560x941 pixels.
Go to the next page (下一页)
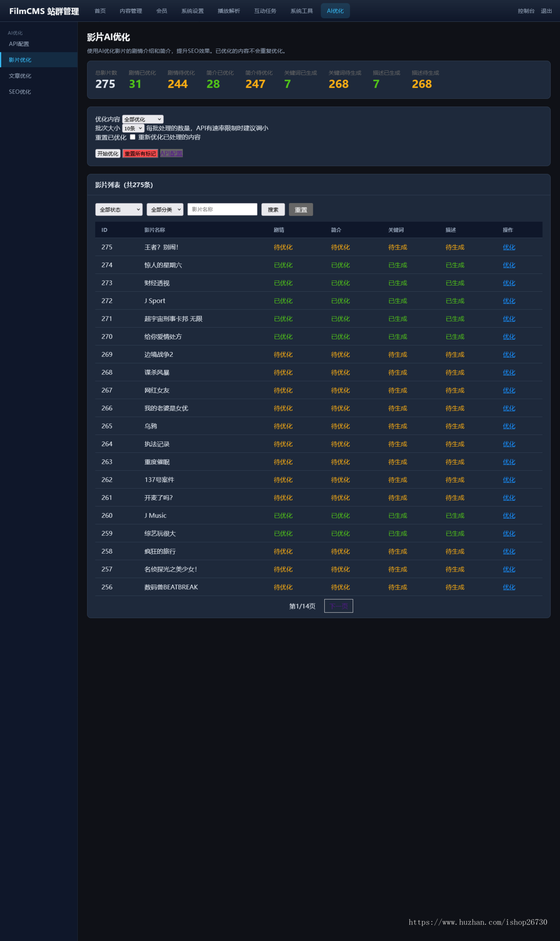coord(339,606)
